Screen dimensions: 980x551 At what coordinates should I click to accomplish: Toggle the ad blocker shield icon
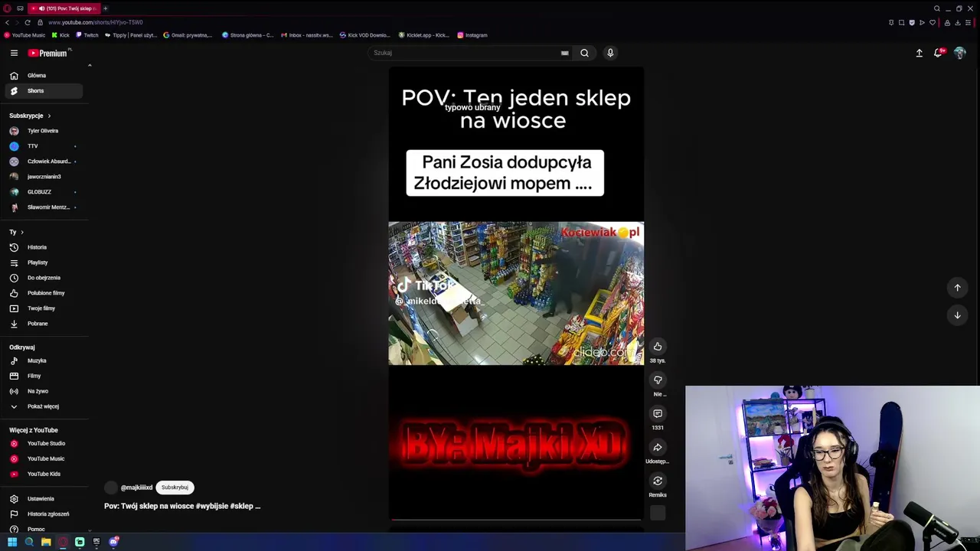[x=911, y=22]
